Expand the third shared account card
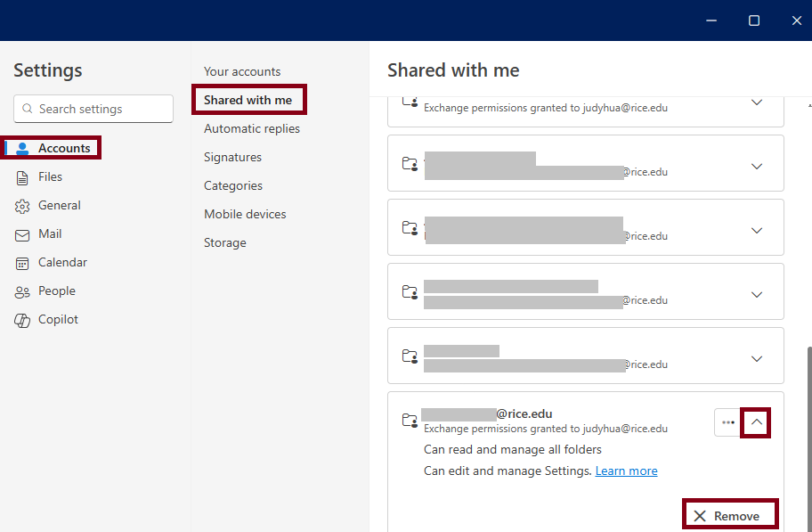Screen dimensions: 812x532 click(757, 231)
